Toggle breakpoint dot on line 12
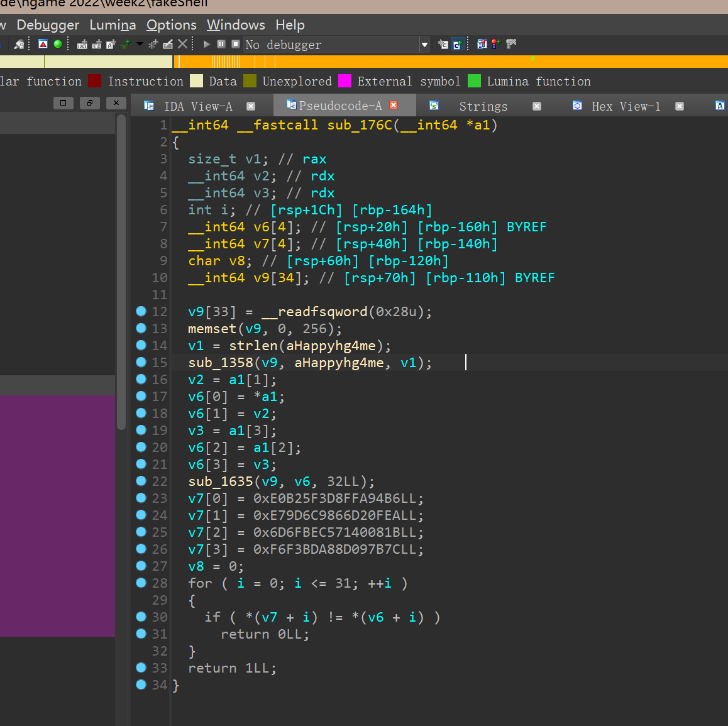The width and height of the screenshot is (728, 726). pos(141,311)
